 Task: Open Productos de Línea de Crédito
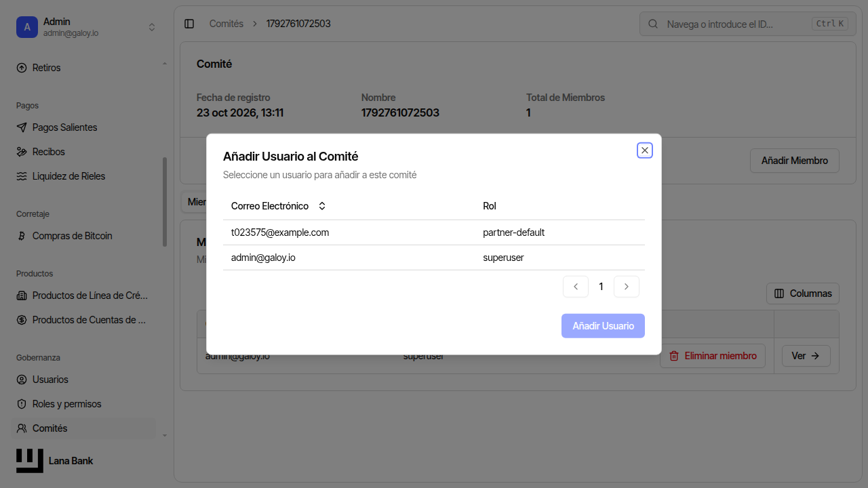point(84,296)
